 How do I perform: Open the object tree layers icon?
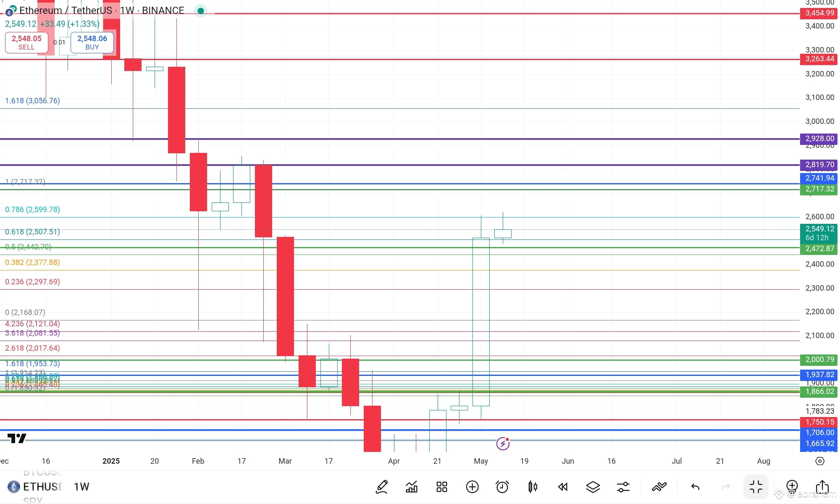coord(593,487)
